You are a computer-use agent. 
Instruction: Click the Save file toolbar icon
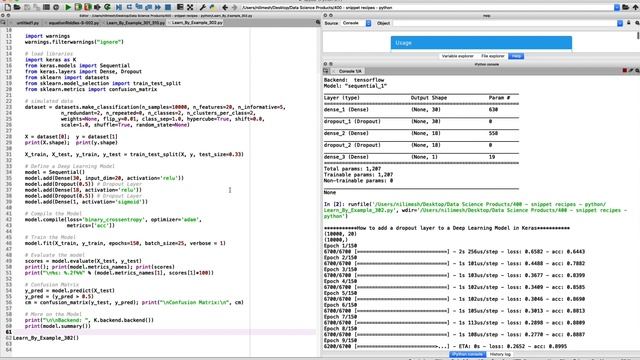(27, 7)
